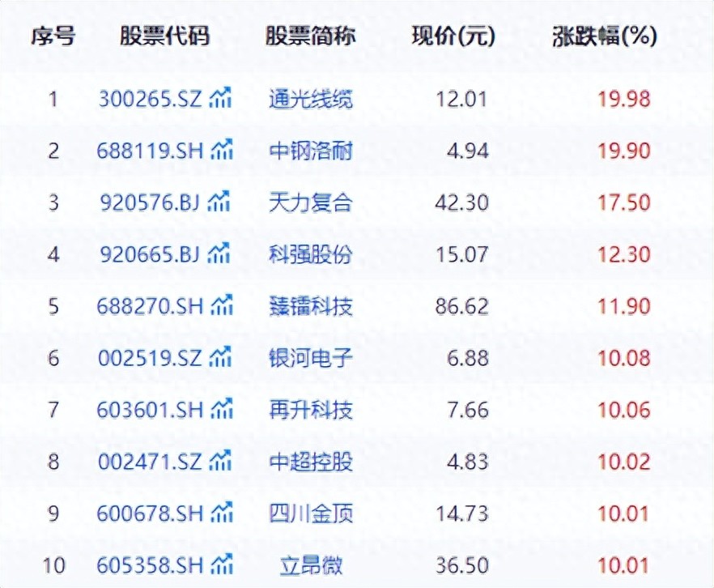Open chart icon beside 688270.SH

tap(222, 305)
